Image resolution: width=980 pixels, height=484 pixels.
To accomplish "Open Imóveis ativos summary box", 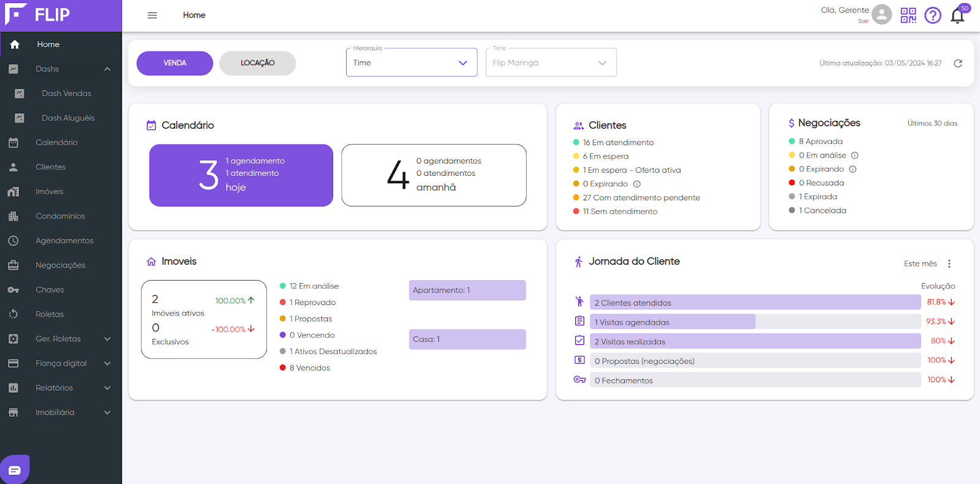I will (204, 319).
